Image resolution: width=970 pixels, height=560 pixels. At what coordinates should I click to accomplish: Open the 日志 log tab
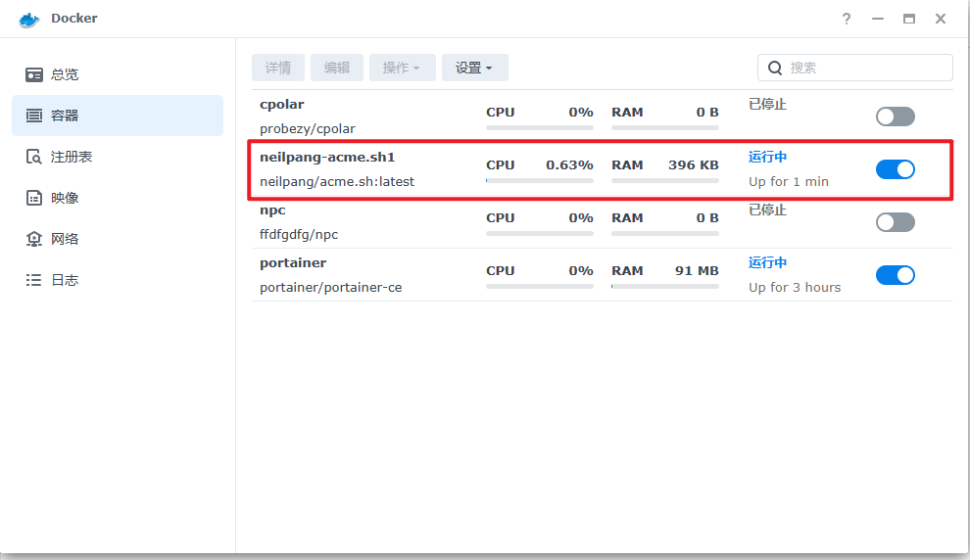[118, 280]
